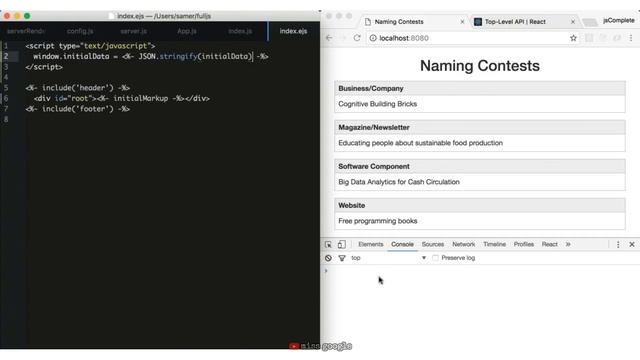Click the browser forward arrow
640x360 pixels.
point(343,38)
